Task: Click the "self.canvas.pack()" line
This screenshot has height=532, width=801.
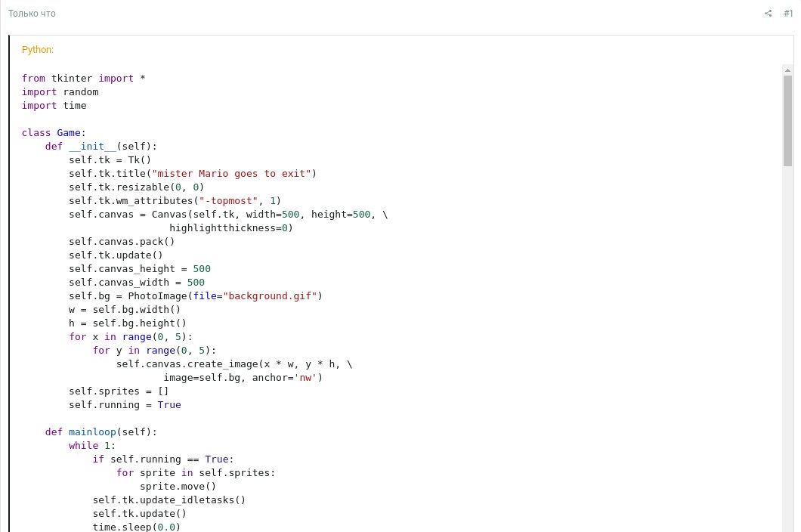Action: click(122, 242)
